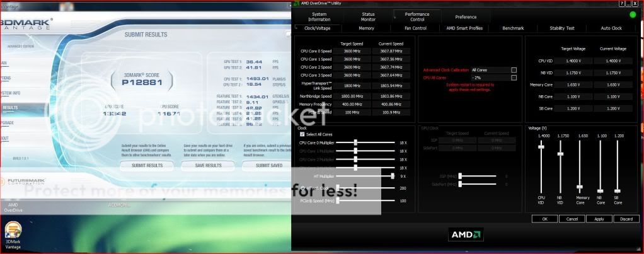The image size is (644, 254).
Task: Click SUBMIT RESULTS in 3DMark Vantage
Action: click(147, 166)
